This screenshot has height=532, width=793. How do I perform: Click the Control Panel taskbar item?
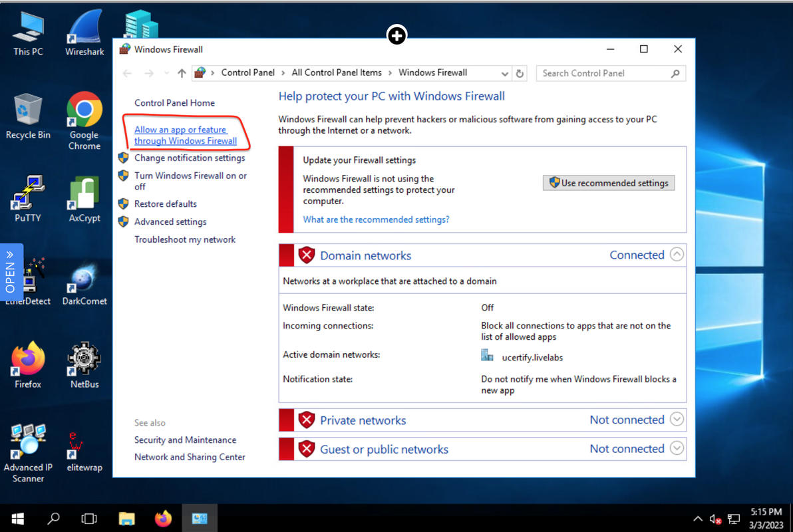click(x=200, y=518)
